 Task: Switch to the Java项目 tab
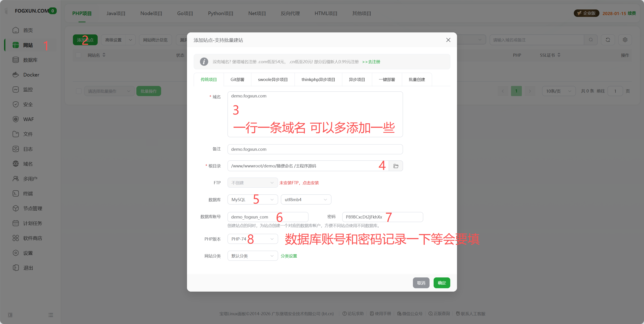(116, 13)
